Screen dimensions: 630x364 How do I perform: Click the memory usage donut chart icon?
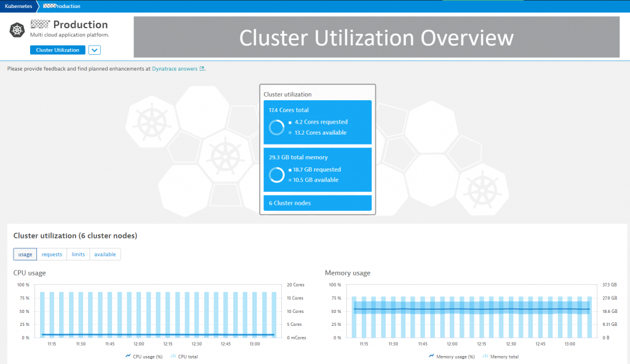click(276, 174)
